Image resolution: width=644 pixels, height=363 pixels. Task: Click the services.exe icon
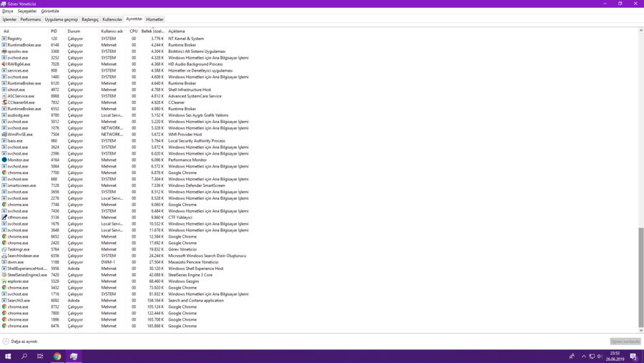tap(4, 70)
